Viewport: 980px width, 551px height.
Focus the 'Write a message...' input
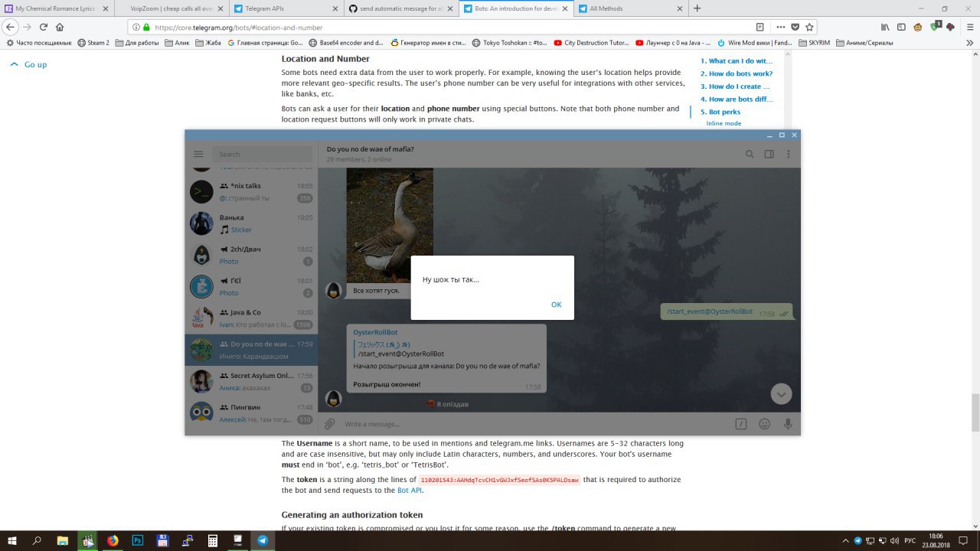[534, 424]
